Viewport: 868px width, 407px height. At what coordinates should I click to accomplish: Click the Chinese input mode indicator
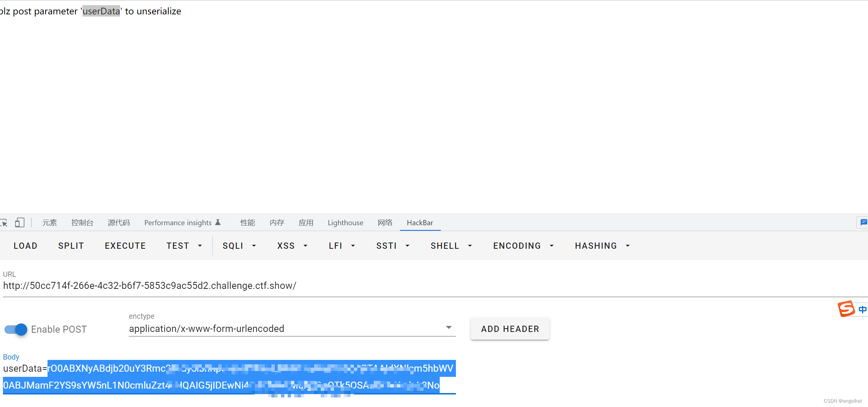(x=862, y=309)
